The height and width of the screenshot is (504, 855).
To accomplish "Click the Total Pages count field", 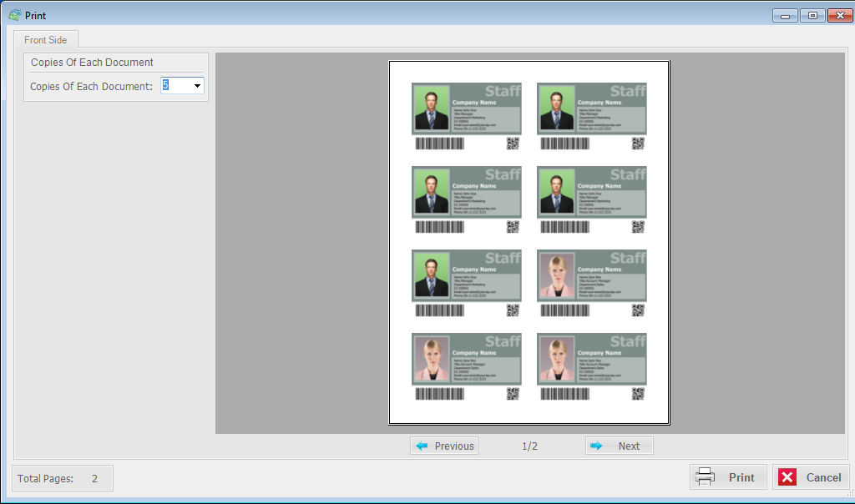I will pyautogui.click(x=94, y=478).
